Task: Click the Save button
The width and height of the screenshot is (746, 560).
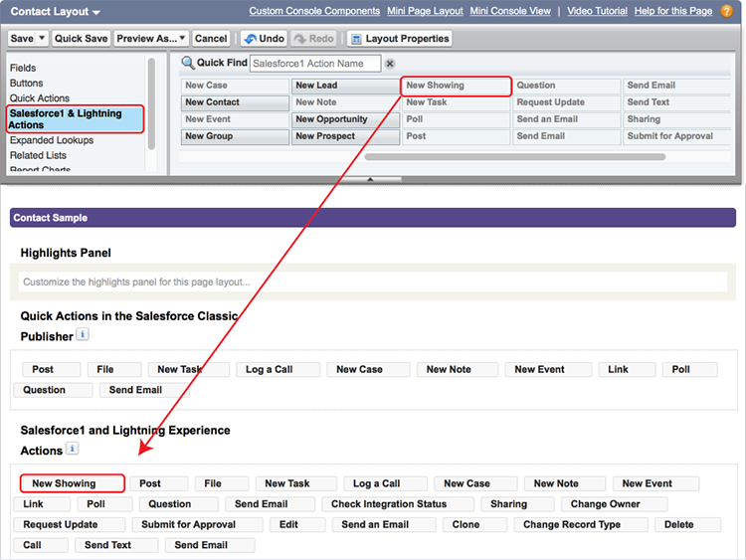Action: tap(22, 39)
